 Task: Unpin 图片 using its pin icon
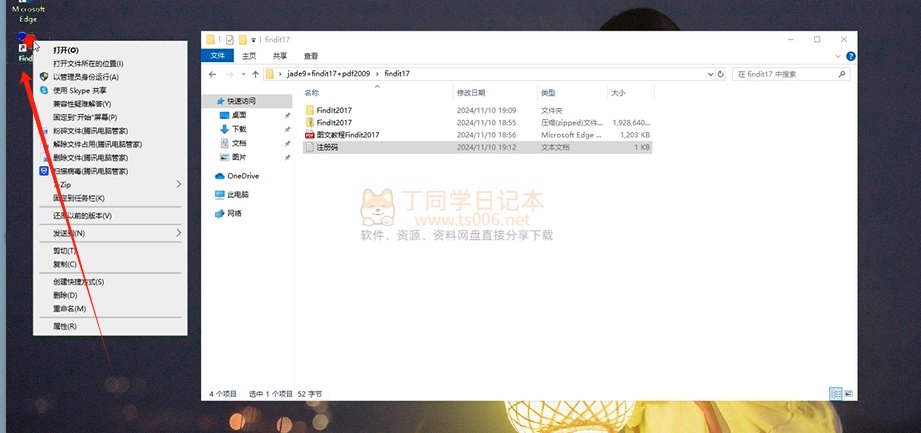[287, 157]
